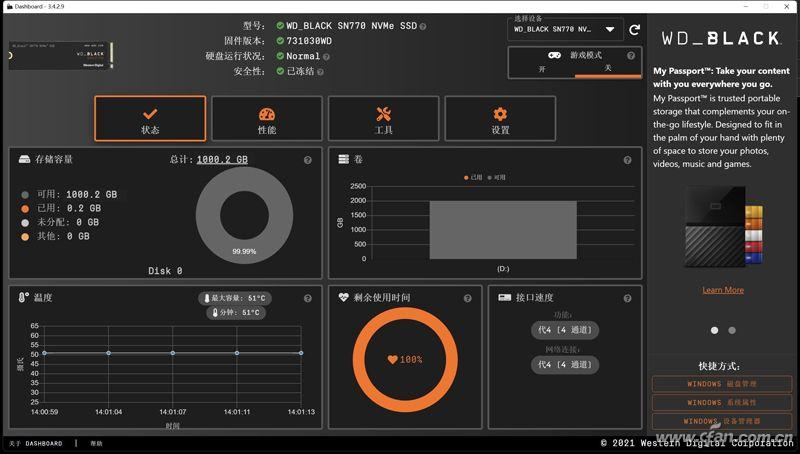Click the thermometer icon in temperature panel
The height and width of the screenshot is (454, 800).
point(23,297)
